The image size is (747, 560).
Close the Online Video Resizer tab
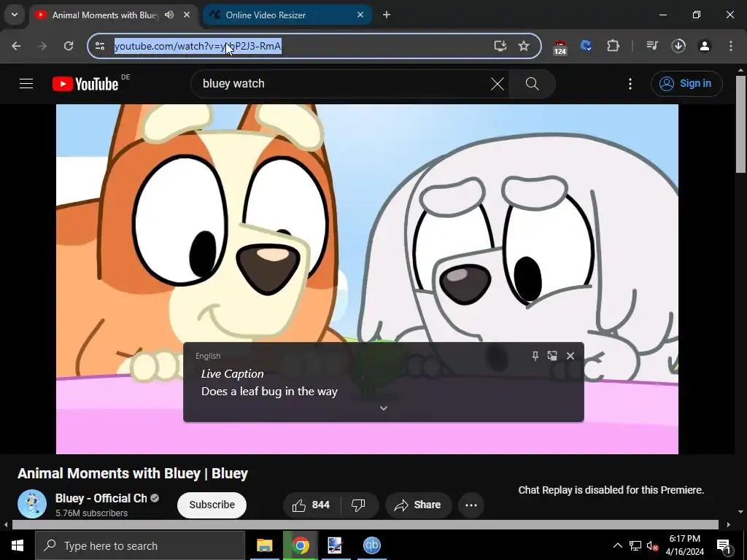[x=360, y=15]
